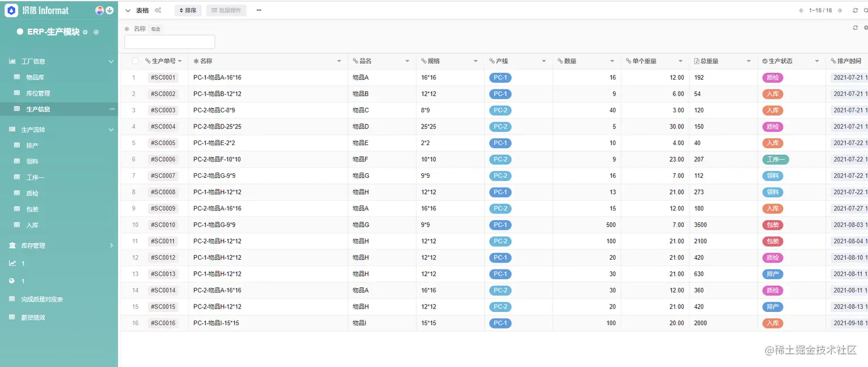Image resolution: width=868 pixels, height=367 pixels.
Task: Click the 批量操作 batch button
Action: click(x=226, y=10)
